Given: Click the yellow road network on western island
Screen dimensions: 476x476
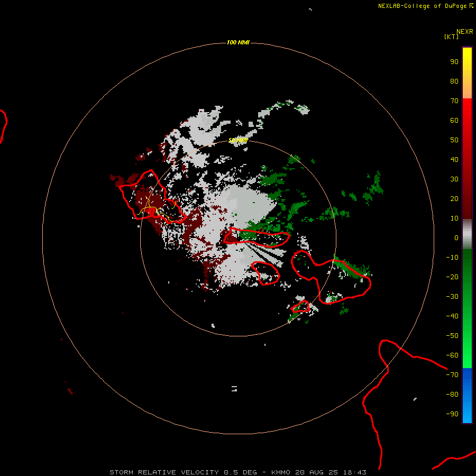Looking at the screenshot, I should [157, 209].
